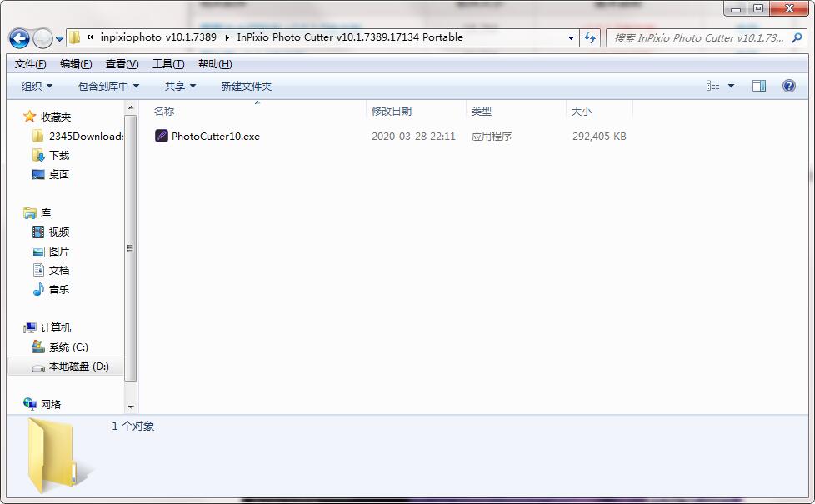
Task: Click the 本地磁盘 (D:) drive icon
Action: (38, 367)
